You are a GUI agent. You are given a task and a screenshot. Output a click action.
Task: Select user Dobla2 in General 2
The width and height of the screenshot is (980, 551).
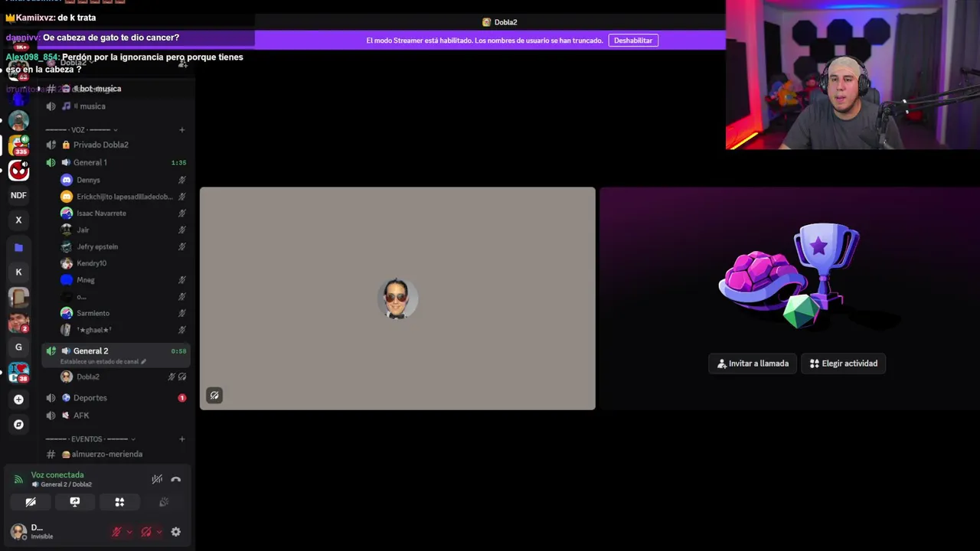pos(122,377)
